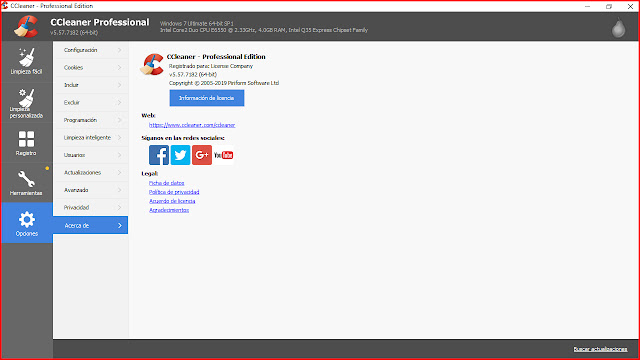This screenshot has height=360, width=640.
Task: Close the CCleaner window
Action: pos(630,6)
